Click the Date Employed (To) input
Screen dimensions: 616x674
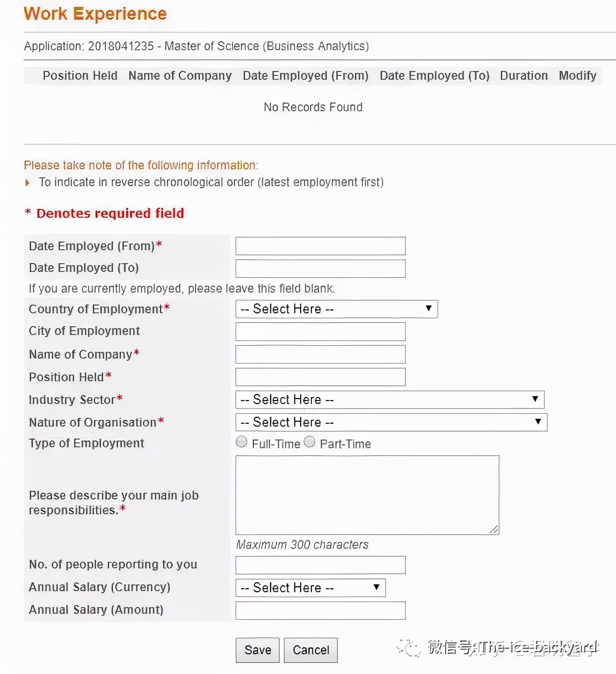tap(320, 269)
